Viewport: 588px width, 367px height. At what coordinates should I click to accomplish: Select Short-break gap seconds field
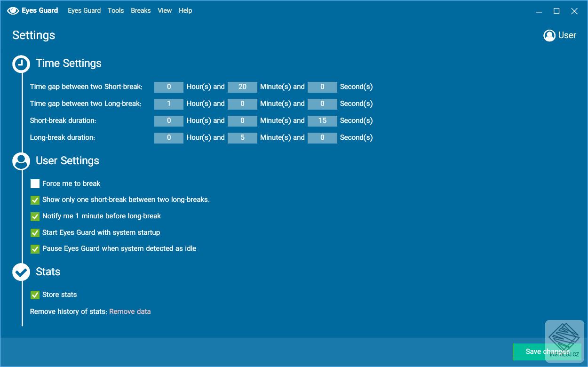point(322,87)
